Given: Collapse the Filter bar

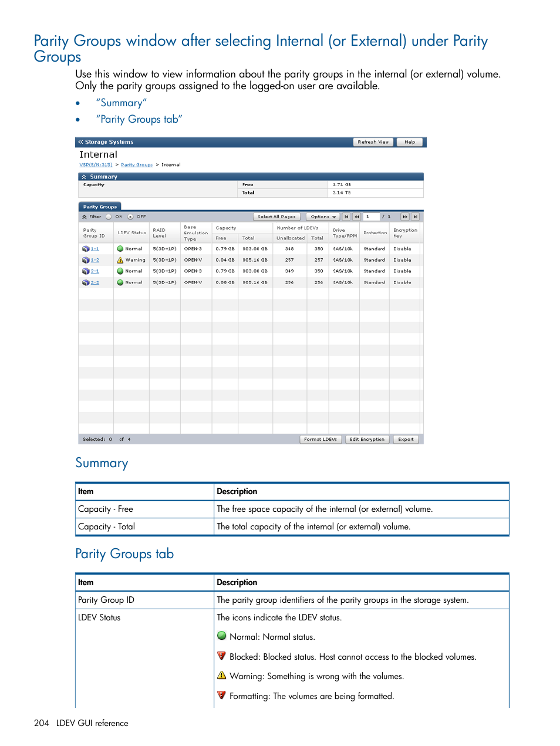Looking at the screenshot, I should [85, 217].
